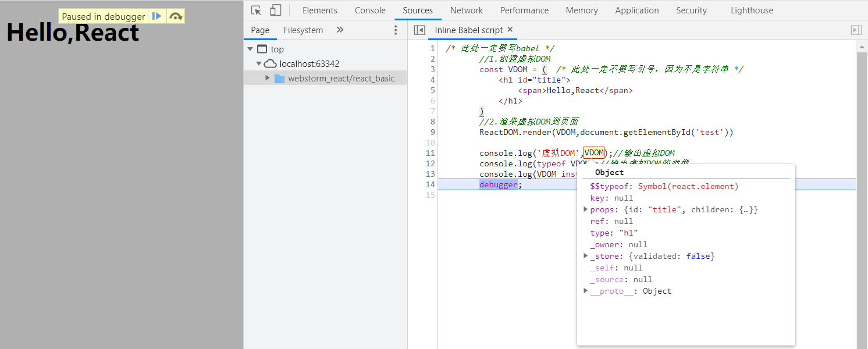Show the debugger sidebar pane
868x349 pixels.
pyautogui.click(x=856, y=30)
